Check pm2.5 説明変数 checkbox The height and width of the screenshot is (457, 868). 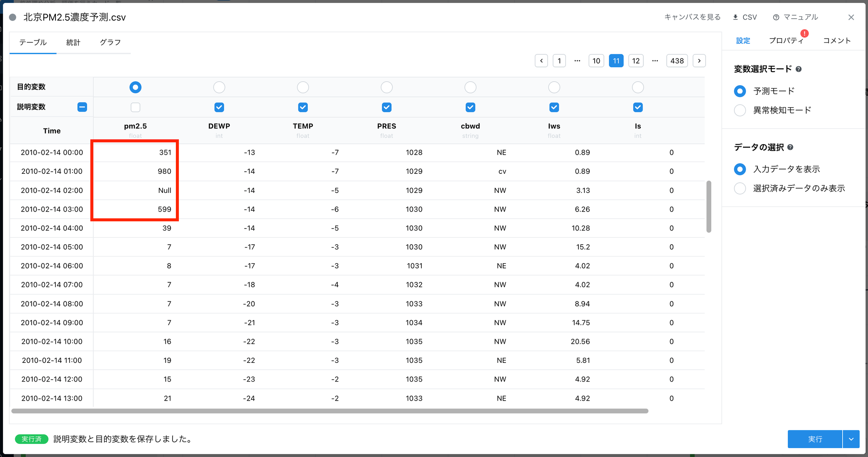tap(135, 107)
